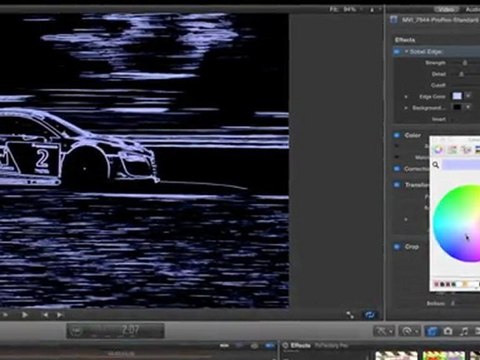Step to the next frame

[x=59, y=315]
